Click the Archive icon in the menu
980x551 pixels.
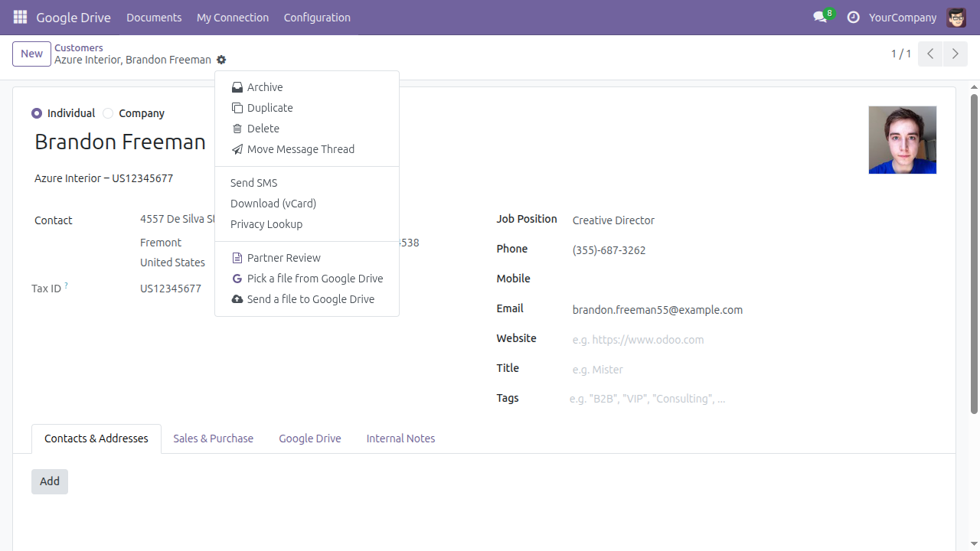(237, 87)
